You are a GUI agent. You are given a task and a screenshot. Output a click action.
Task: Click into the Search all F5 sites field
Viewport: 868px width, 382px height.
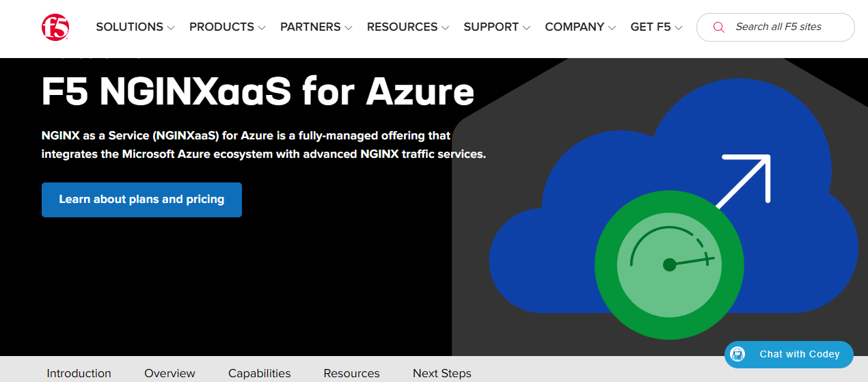coord(786,27)
